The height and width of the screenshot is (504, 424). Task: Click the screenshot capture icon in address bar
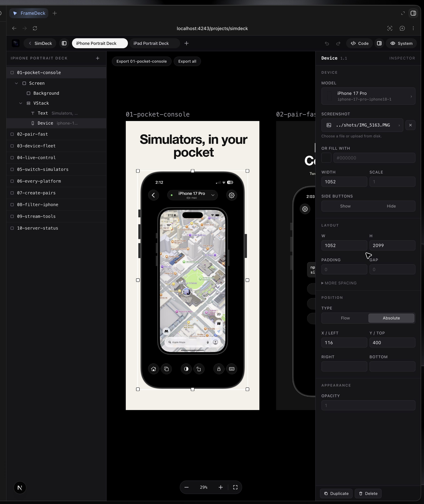pyautogui.click(x=390, y=28)
